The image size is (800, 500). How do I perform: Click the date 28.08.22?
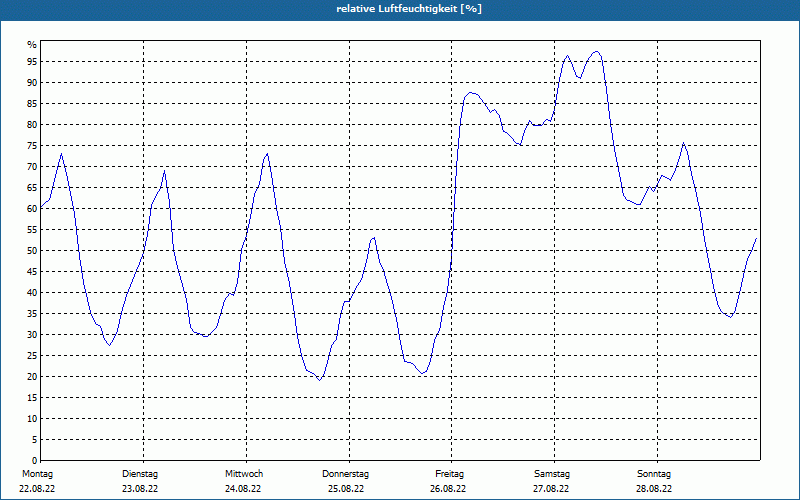(654, 489)
